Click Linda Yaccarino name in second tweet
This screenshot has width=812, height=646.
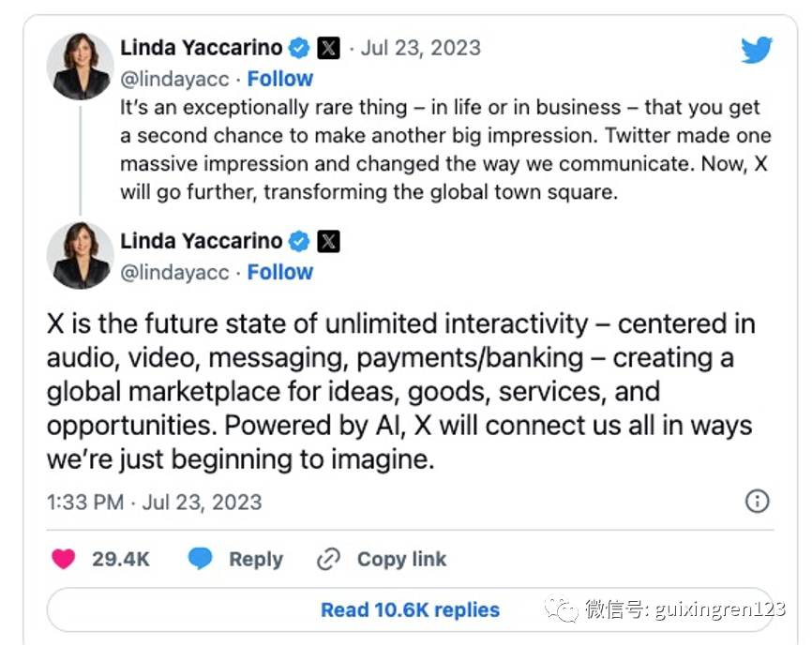click(201, 241)
